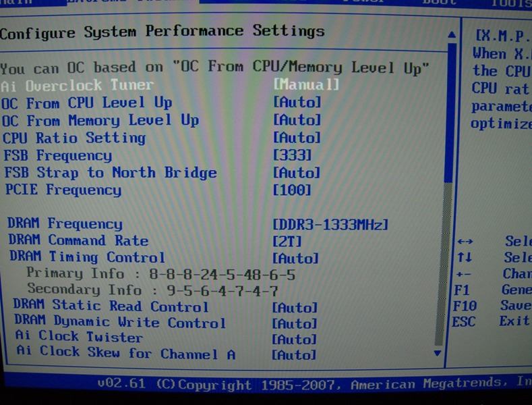
Task: Open Ai Clock Skew Channel A [Auto] value
Action: [x=294, y=355]
